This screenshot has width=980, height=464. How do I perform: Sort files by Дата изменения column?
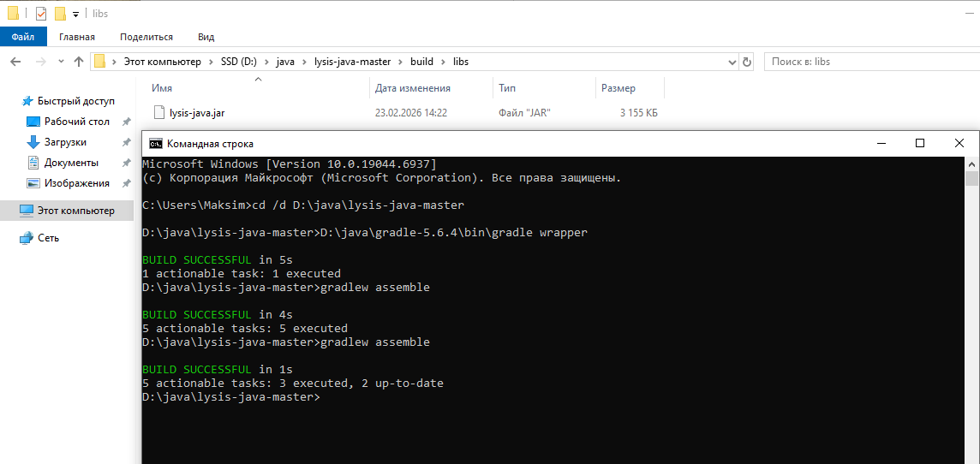pyautogui.click(x=412, y=88)
